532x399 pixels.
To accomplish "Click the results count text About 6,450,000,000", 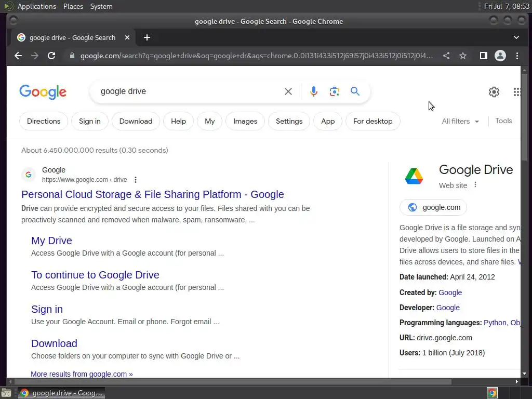I will [95, 150].
